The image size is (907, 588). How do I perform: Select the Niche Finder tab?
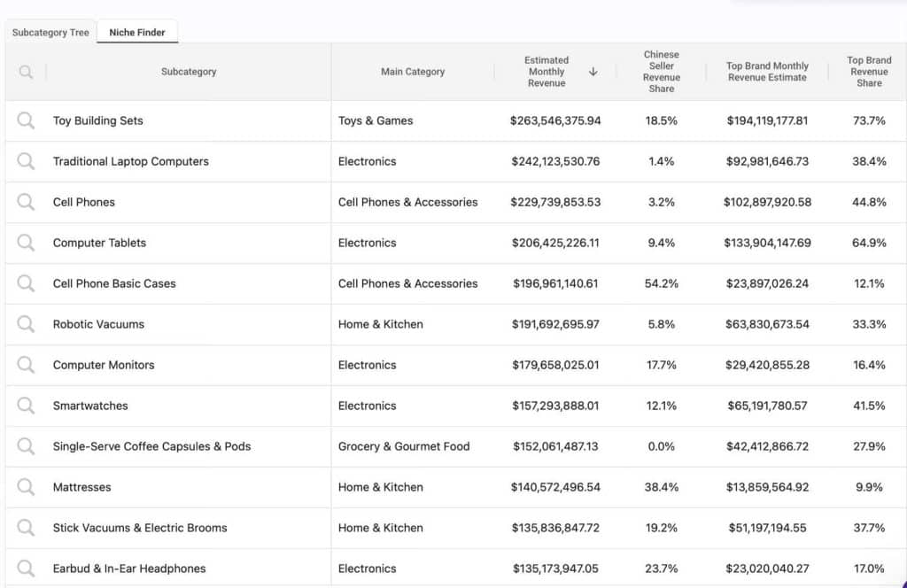[137, 32]
